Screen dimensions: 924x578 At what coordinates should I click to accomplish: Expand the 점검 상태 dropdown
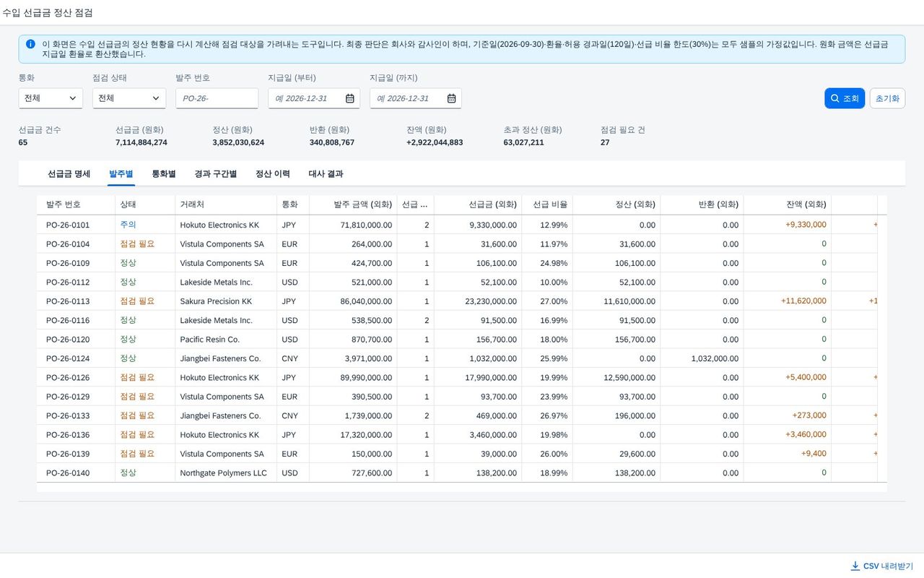click(x=129, y=98)
